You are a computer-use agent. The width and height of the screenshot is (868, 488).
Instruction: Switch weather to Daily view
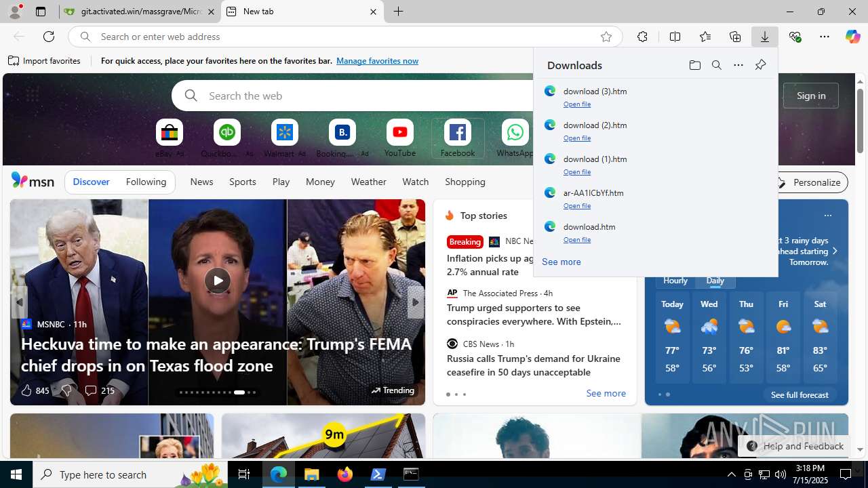(x=715, y=281)
